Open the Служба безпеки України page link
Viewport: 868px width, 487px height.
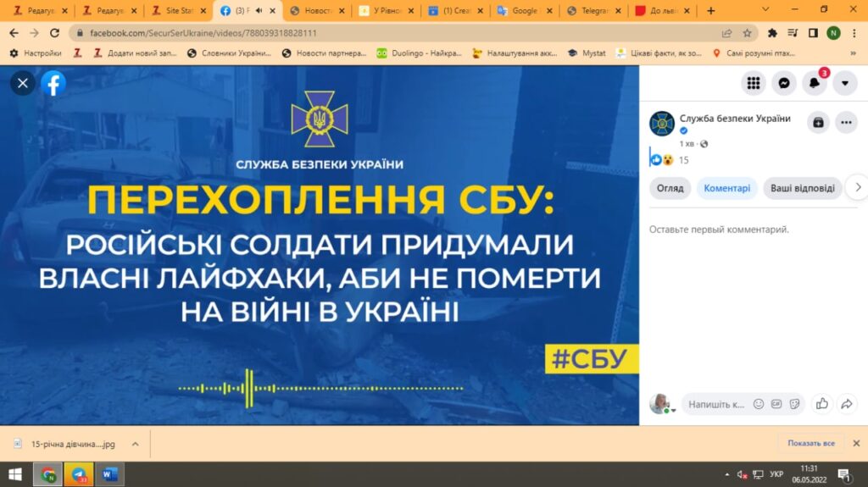point(735,119)
